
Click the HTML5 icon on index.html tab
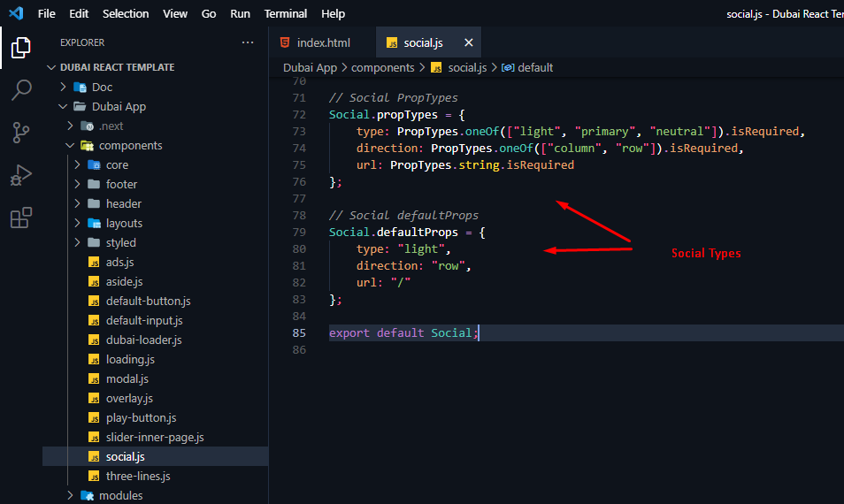coord(285,42)
